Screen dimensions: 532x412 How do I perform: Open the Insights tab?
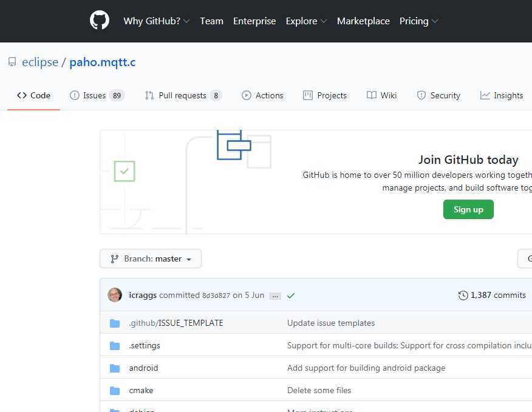[x=502, y=96]
